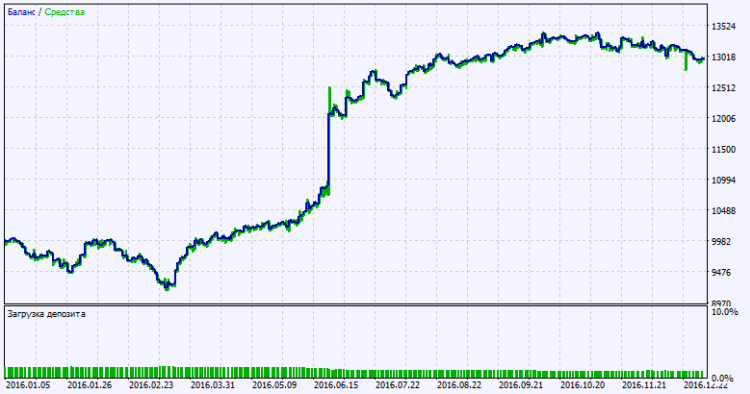Click the 2016.01.05 date label
Viewport: 750px width, 394px height.
pos(28,385)
